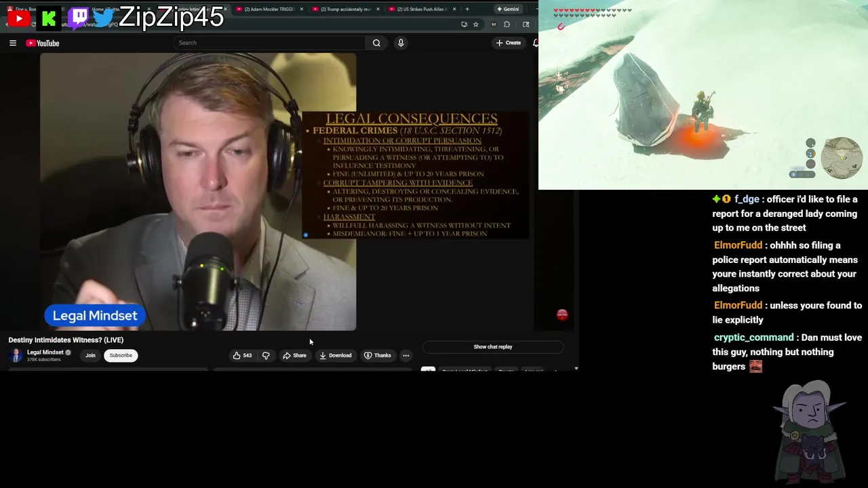
Task: Open more actions three-dot menu
Action: coord(406,355)
